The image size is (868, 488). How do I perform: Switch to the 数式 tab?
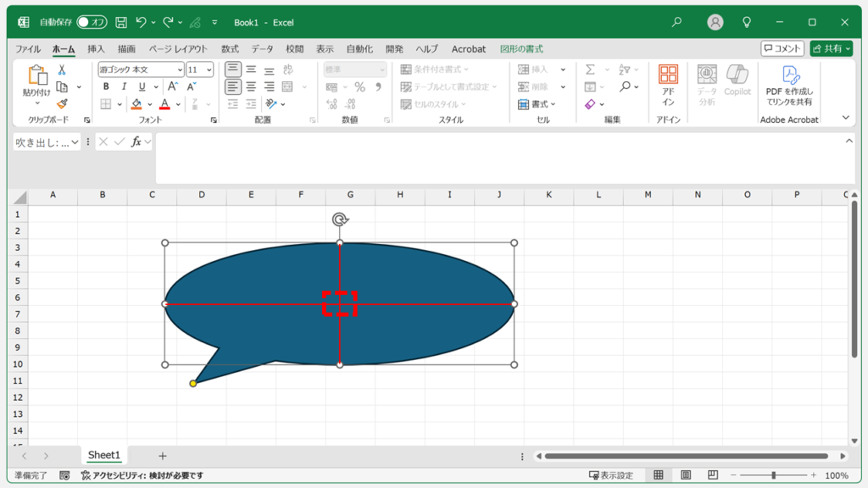pos(230,48)
